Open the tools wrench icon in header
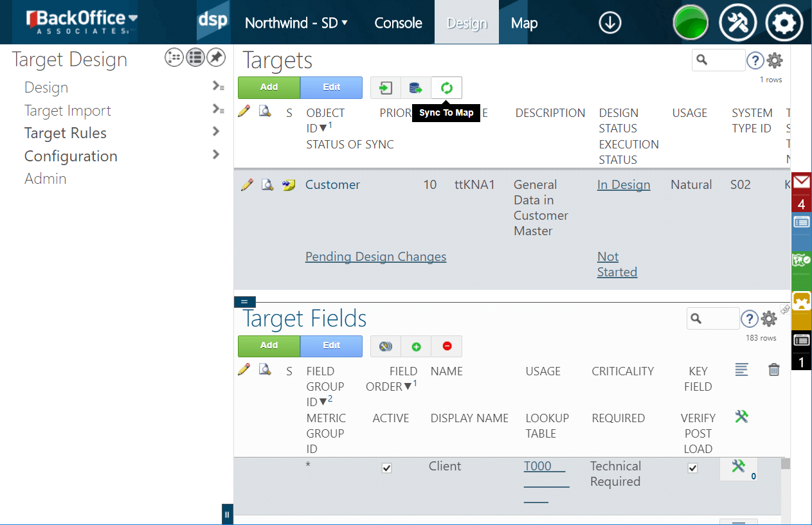 click(737, 23)
